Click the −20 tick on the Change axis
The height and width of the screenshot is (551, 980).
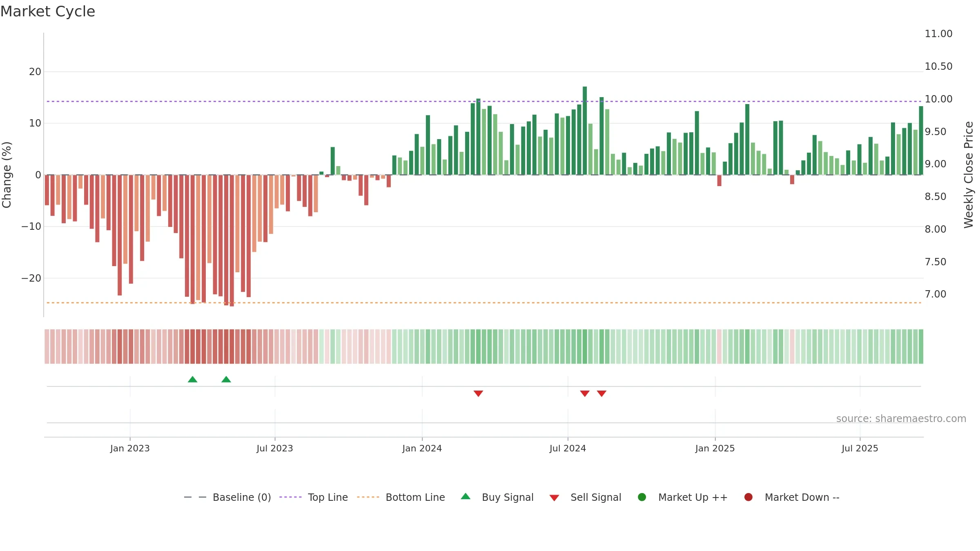tap(31, 278)
